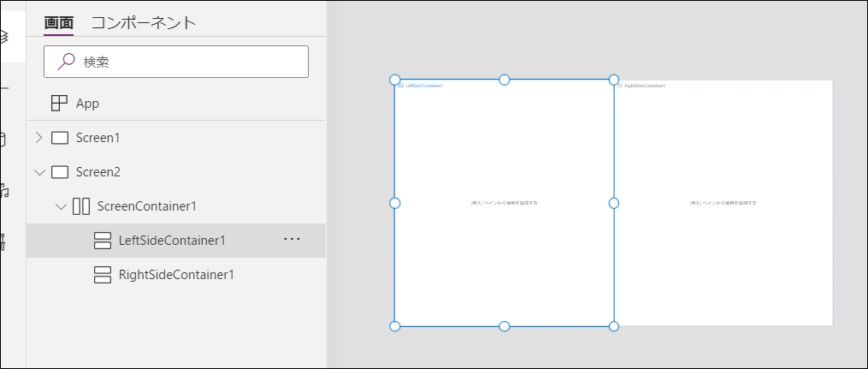Select LeftSideContainer1 in tree view
The height and width of the screenshot is (369, 868).
tap(176, 241)
